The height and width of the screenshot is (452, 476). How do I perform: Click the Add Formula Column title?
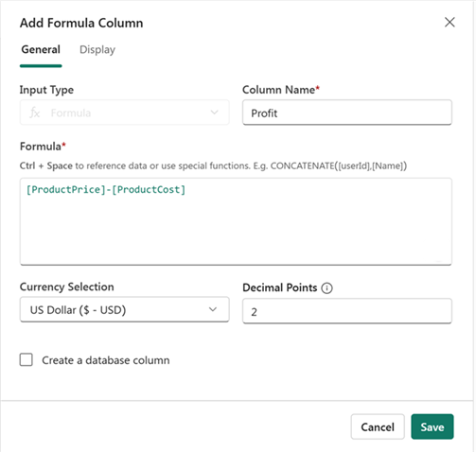point(81,23)
